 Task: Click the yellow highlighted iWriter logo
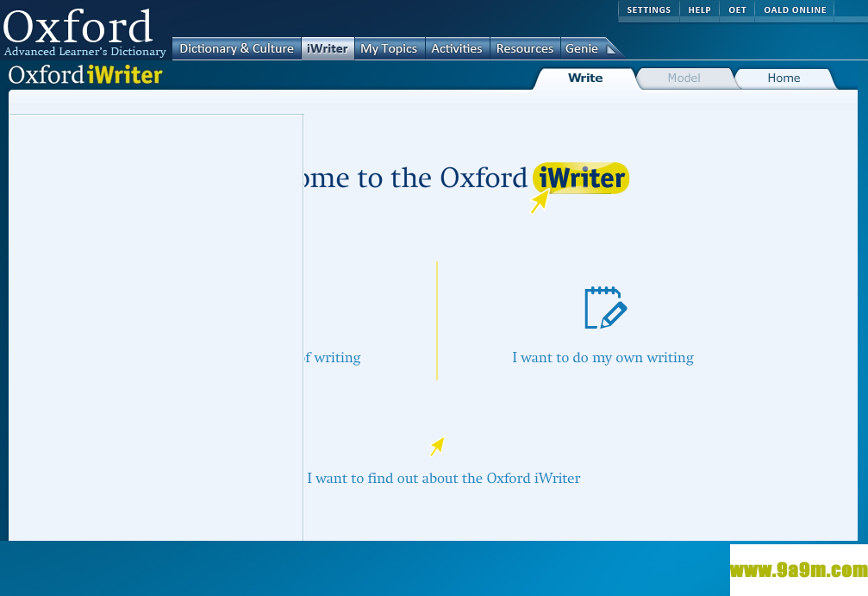pos(581,179)
